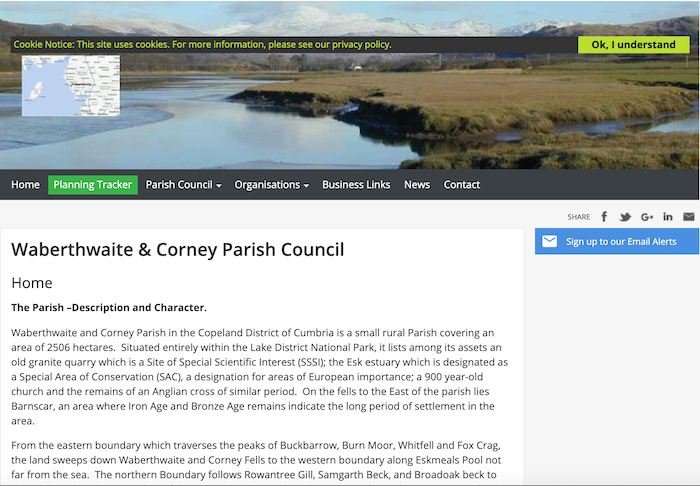Share page by email icon
Image resolution: width=700 pixels, height=486 pixels.
pyautogui.click(x=688, y=217)
